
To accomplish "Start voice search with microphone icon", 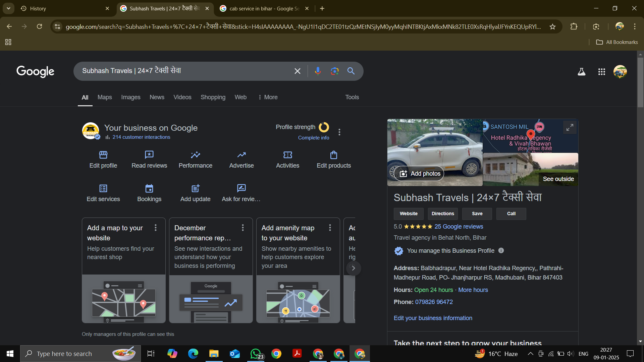I will (318, 71).
